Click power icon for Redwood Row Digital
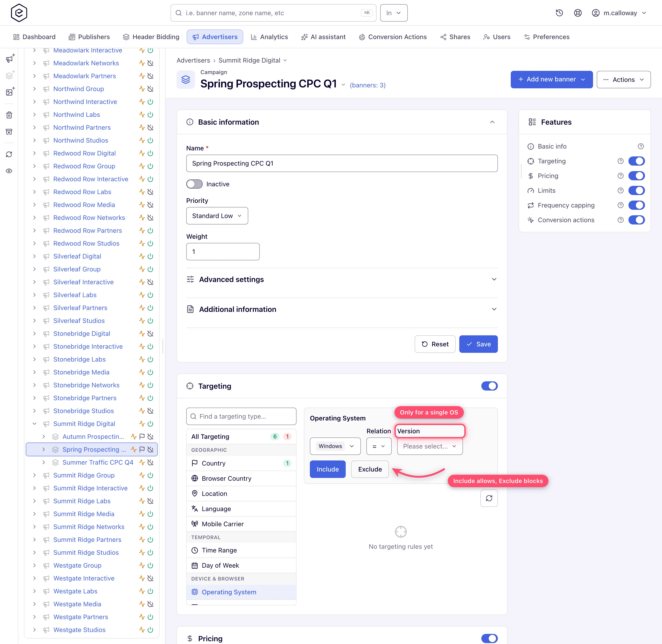This screenshot has height=644, width=662. pos(151,153)
